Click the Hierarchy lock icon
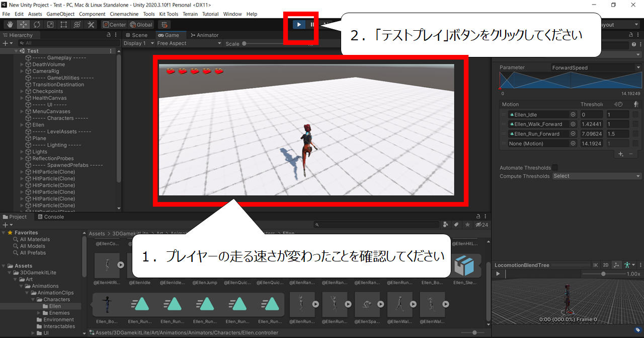This screenshot has height=338, width=644. coord(109,35)
